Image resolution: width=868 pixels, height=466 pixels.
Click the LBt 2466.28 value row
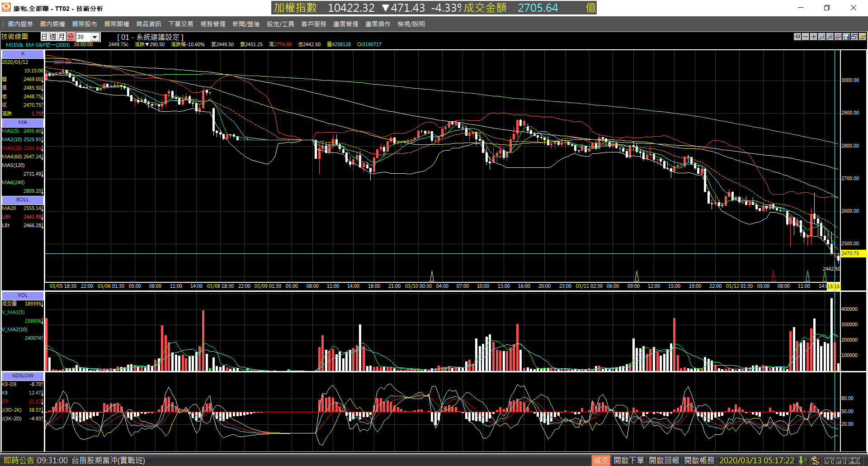point(23,226)
